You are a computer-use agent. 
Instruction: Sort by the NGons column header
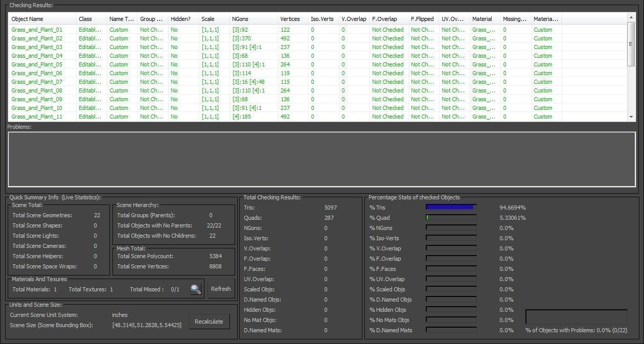pyautogui.click(x=254, y=19)
